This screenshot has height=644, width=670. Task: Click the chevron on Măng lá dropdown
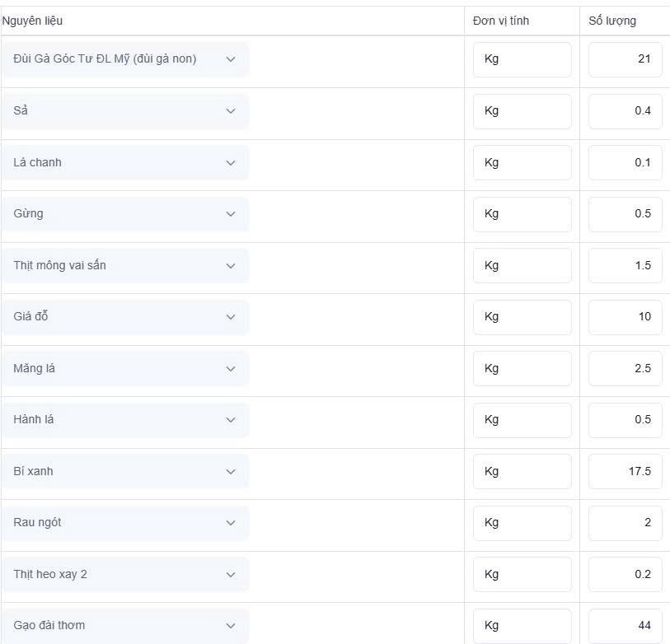[231, 369]
